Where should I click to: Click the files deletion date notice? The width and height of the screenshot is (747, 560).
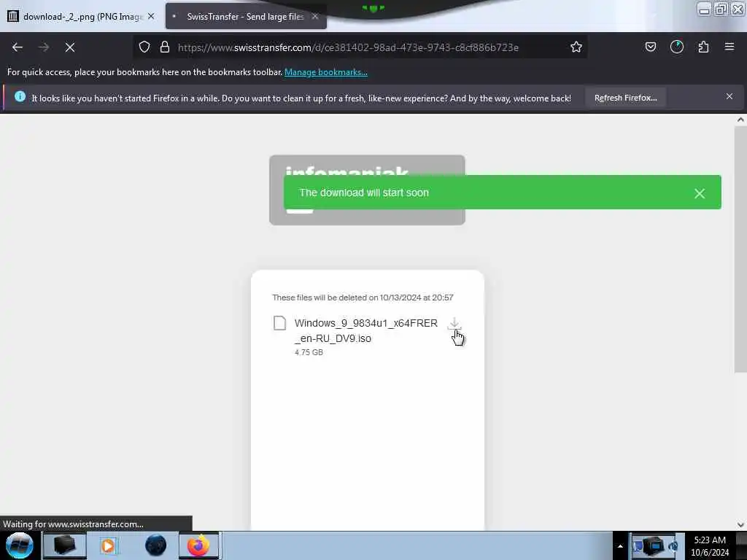pyautogui.click(x=363, y=297)
